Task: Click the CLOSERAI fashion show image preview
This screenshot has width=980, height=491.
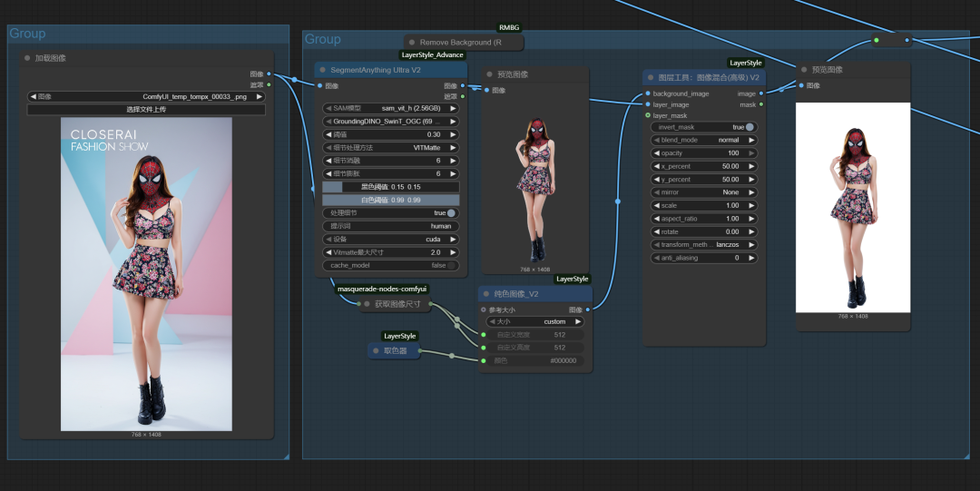Action: pyautogui.click(x=146, y=274)
